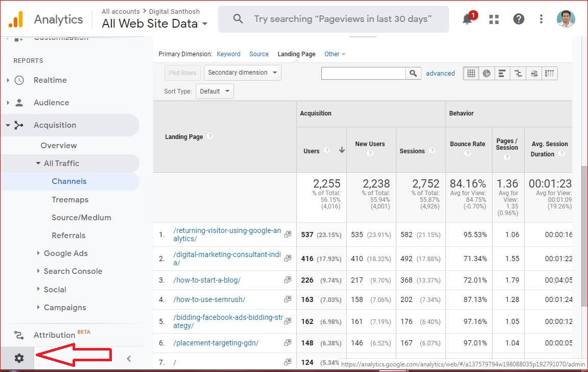The width and height of the screenshot is (588, 372).
Task: Open the help question mark icon
Action: tap(519, 19)
